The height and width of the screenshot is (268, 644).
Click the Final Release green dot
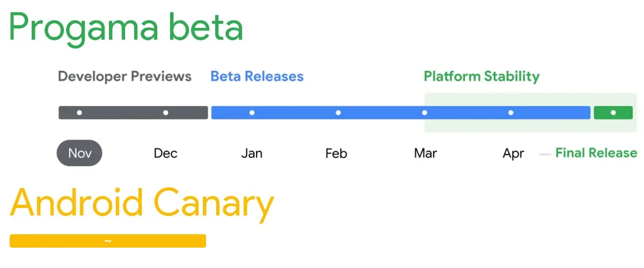click(613, 113)
